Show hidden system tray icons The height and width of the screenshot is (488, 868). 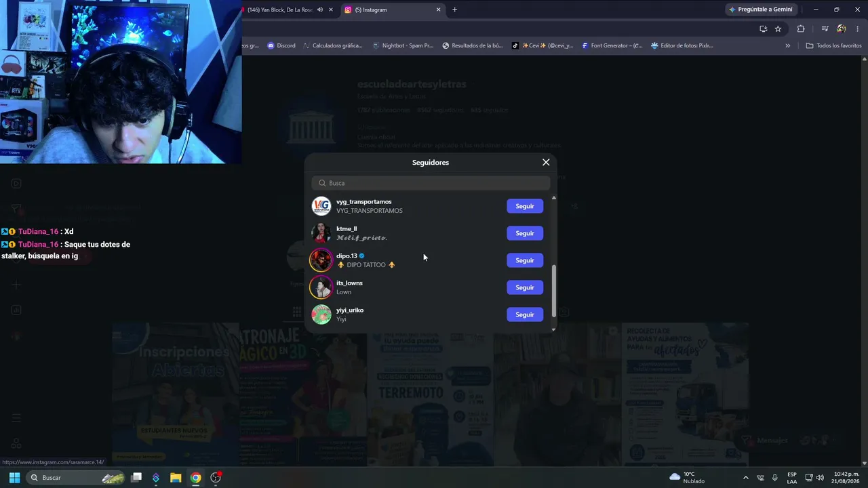746,478
